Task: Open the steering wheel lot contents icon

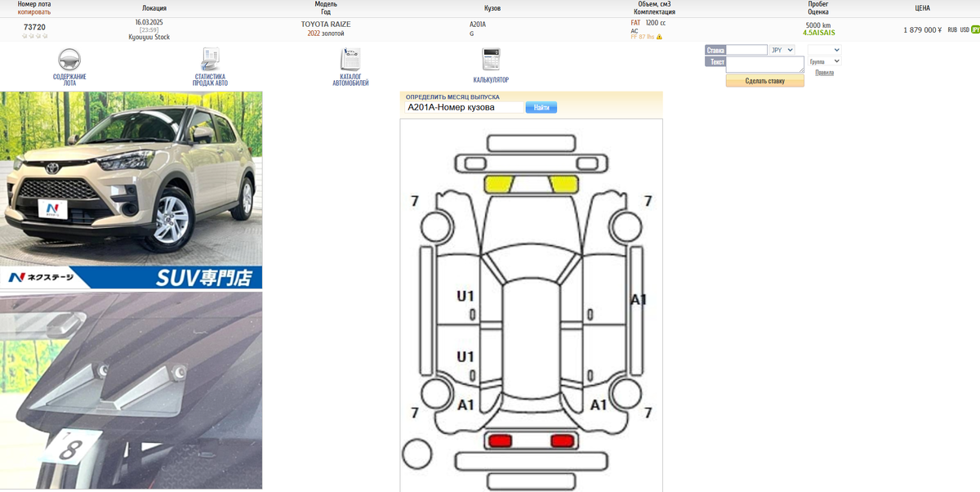Action: coord(69,60)
